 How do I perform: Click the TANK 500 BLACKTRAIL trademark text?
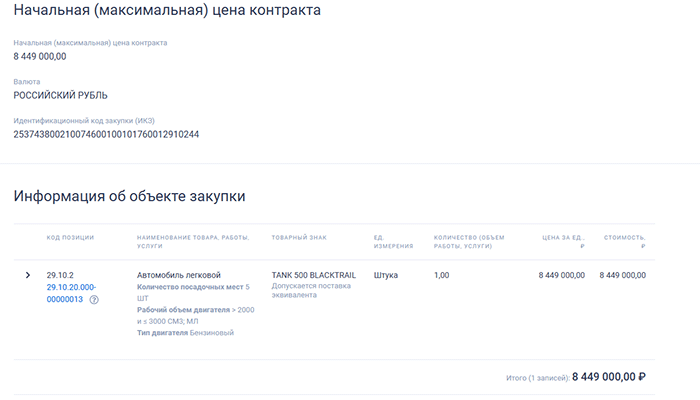point(314,275)
